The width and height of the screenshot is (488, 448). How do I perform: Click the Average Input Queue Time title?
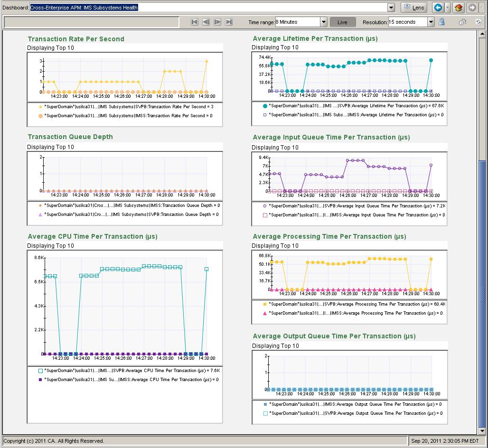pos(331,137)
